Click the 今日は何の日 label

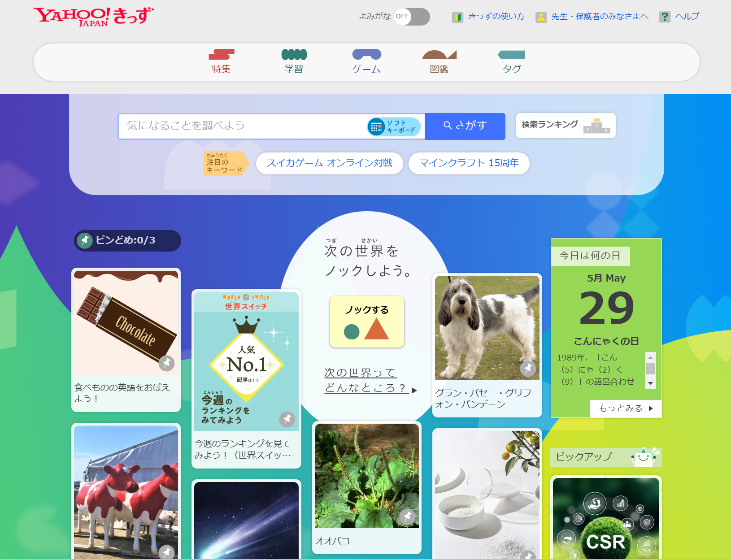coord(590,256)
